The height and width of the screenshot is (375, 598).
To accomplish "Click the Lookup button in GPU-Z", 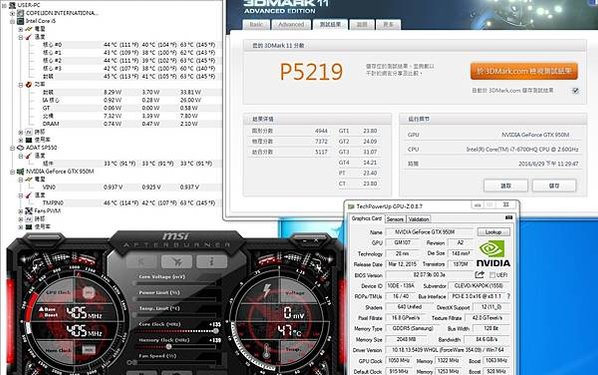I will 493,232.
